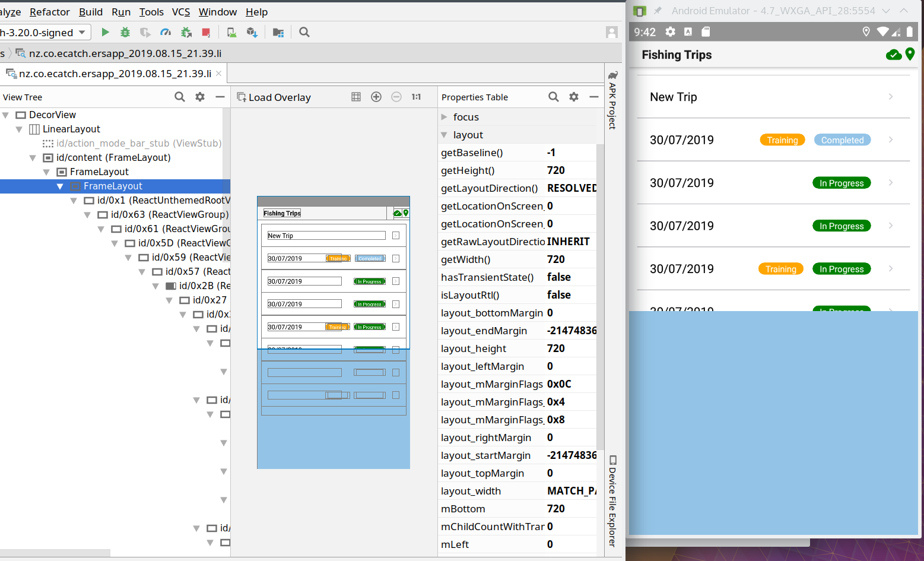Select the id/0x2B tree row
924x561 pixels.
click(115, 286)
